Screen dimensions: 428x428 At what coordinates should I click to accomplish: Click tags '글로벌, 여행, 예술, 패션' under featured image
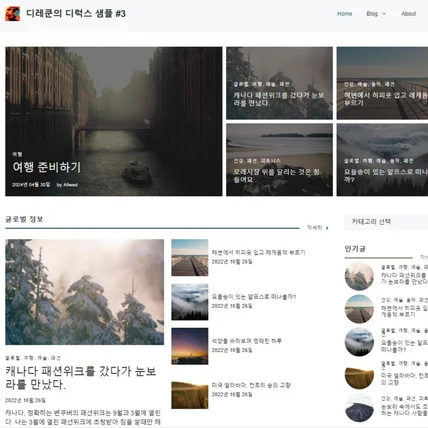(x=33, y=358)
